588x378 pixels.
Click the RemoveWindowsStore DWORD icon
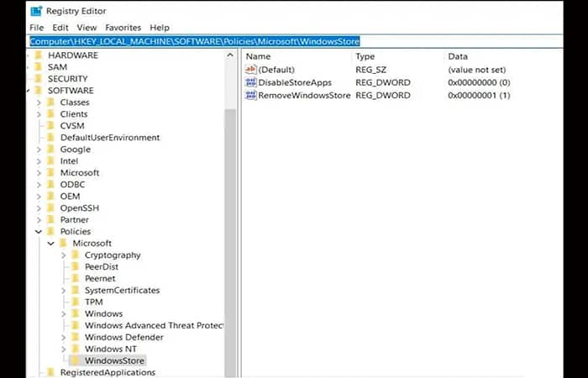tap(250, 95)
